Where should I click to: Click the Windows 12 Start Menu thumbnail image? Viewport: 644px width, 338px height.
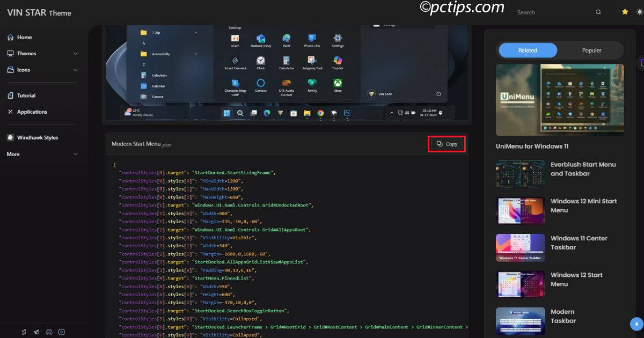(x=521, y=284)
